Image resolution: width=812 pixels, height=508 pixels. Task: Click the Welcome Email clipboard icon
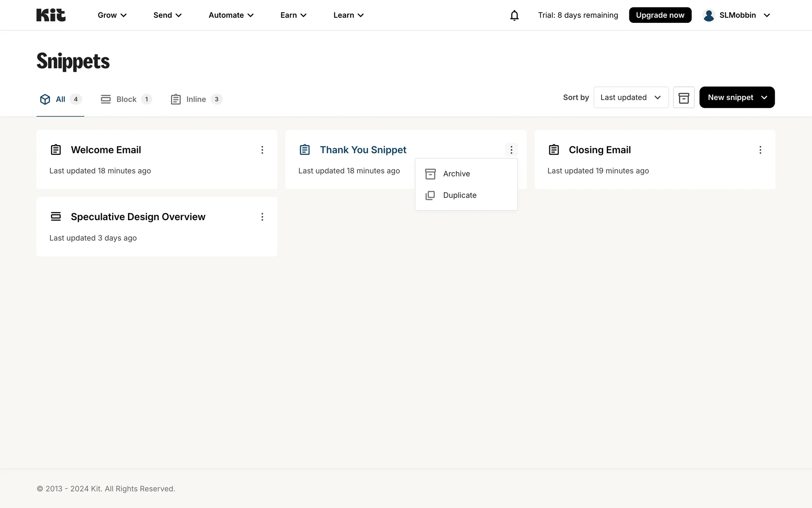56,150
